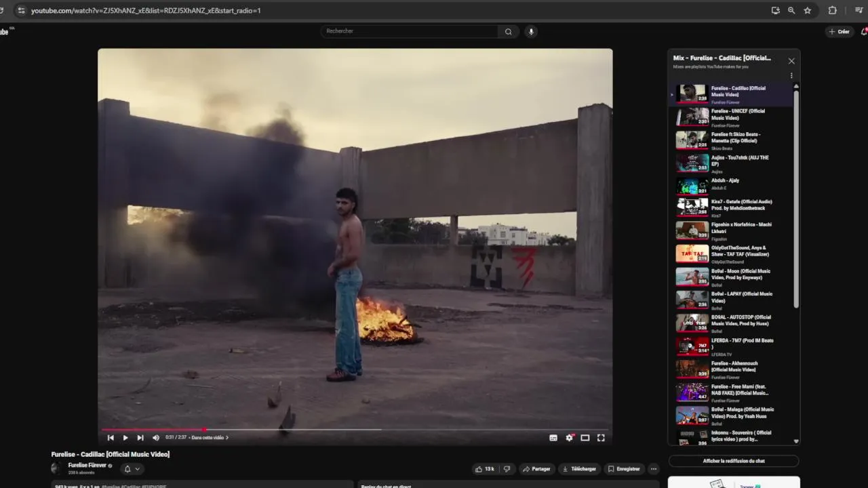868x488 pixels.
Task: Skip to previous video in the player
Action: click(x=111, y=438)
